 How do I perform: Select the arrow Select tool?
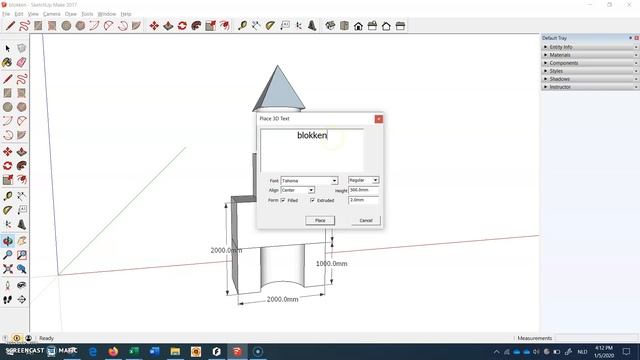point(7,49)
